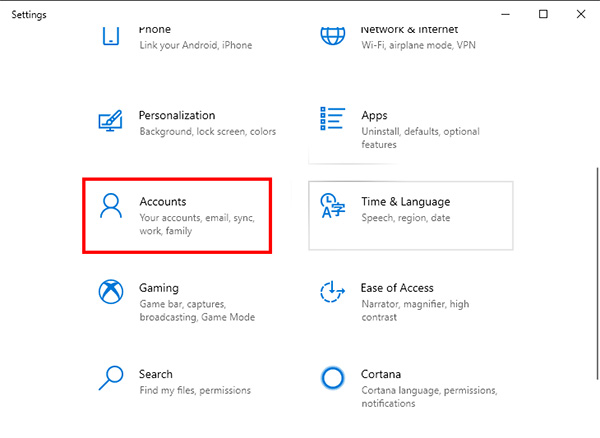Click 'Find my files, permissions' description

[x=195, y=390]
